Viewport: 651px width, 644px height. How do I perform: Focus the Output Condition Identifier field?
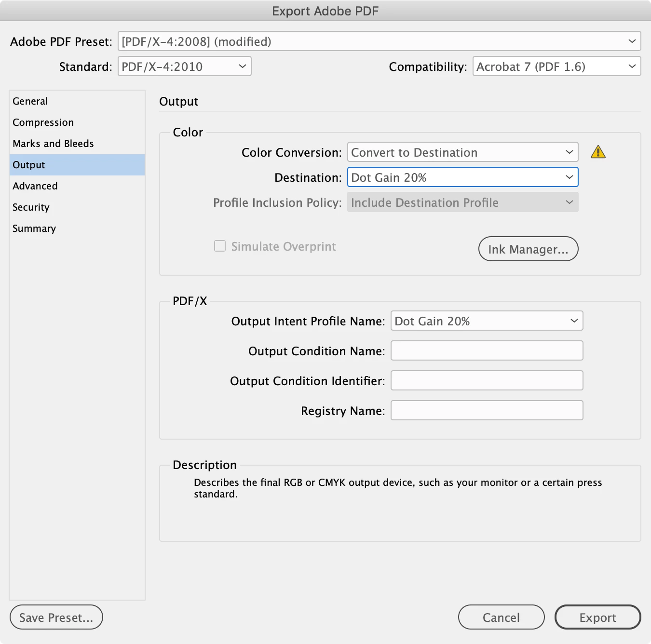[x=487, y=380]
